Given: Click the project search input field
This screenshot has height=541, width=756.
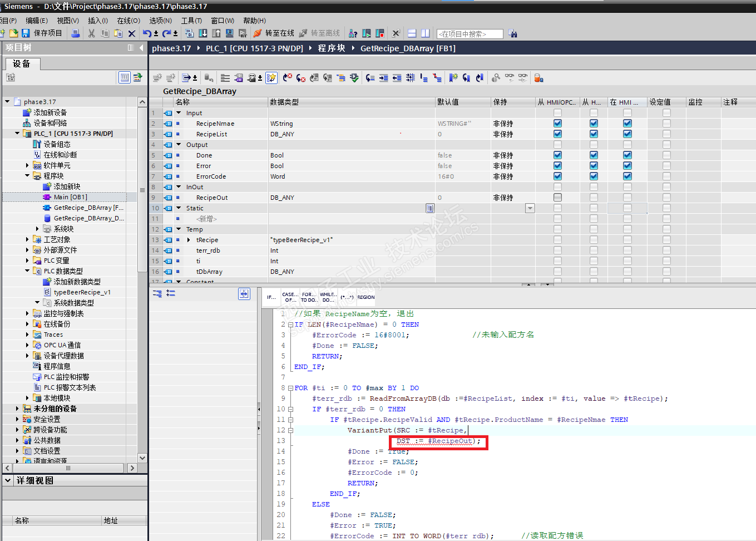Looking at the screenshot, I should [470, 34].
